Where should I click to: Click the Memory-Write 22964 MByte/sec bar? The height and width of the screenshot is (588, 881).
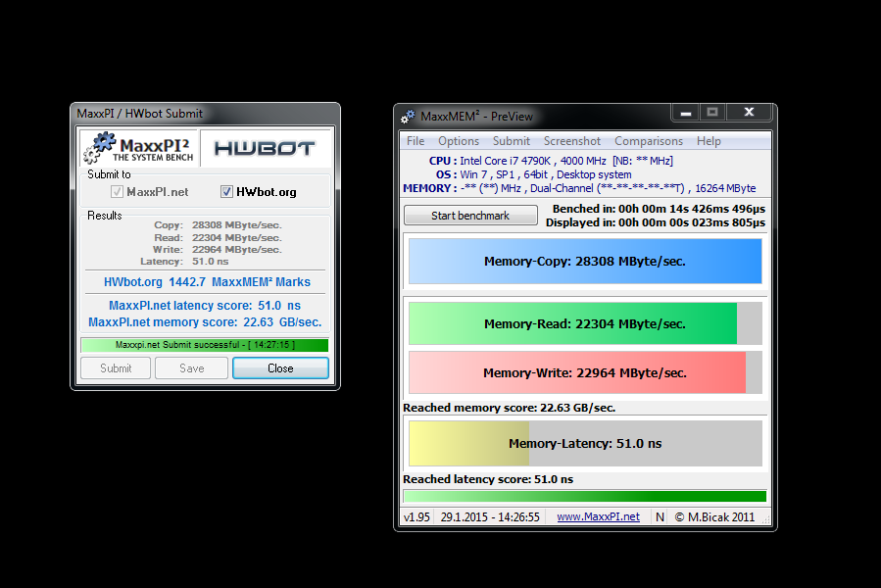click(x=585, y=372)
